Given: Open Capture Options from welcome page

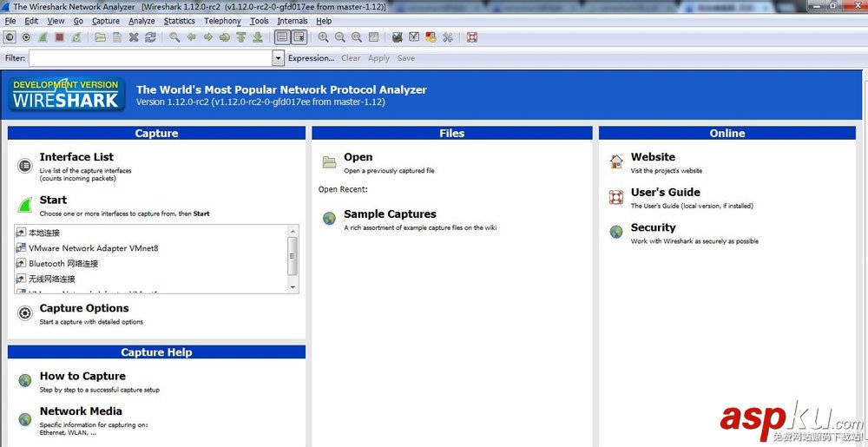Looking at the screenshot, I should [84, 308].
